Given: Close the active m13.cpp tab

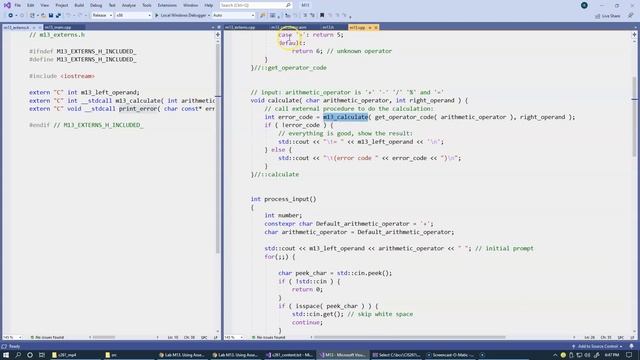Looking at the screenshot, I should pos(376,27).
